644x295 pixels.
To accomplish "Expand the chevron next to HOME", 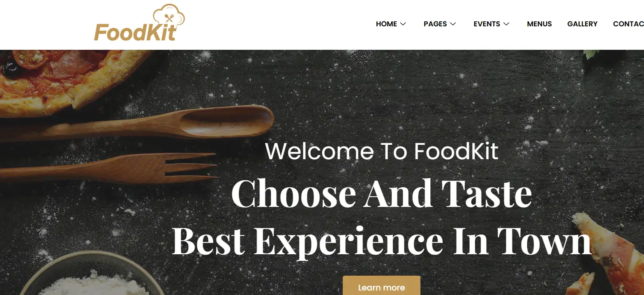I will click(403, 24).
